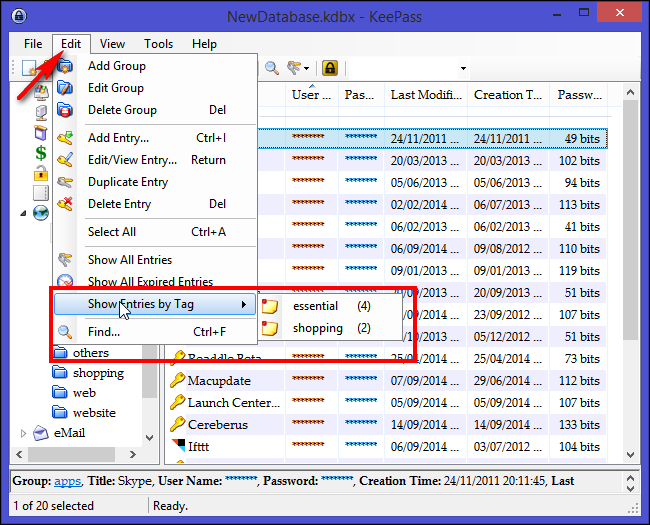Click the Ifttt entry icon
Viewport: 650px width, 525px height.
(177, 447)
